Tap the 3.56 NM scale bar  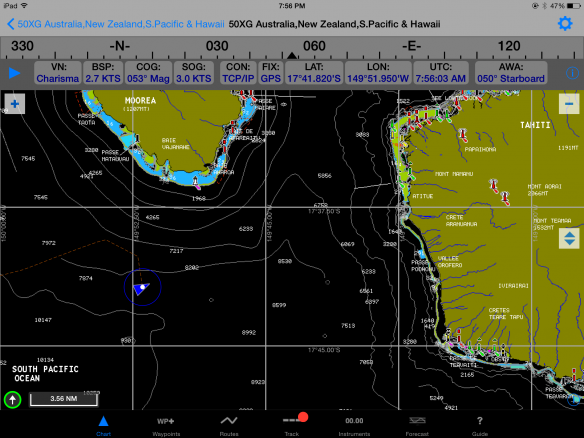coord(64,399)
